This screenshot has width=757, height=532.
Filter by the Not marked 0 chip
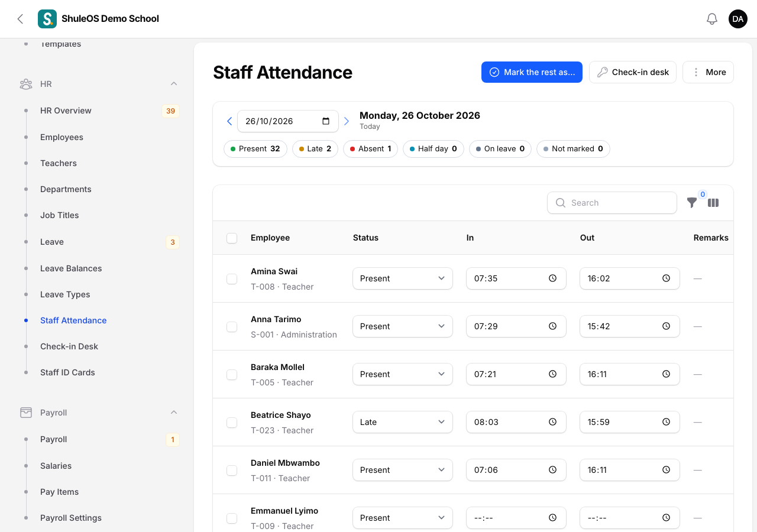[x=573, y=149]
